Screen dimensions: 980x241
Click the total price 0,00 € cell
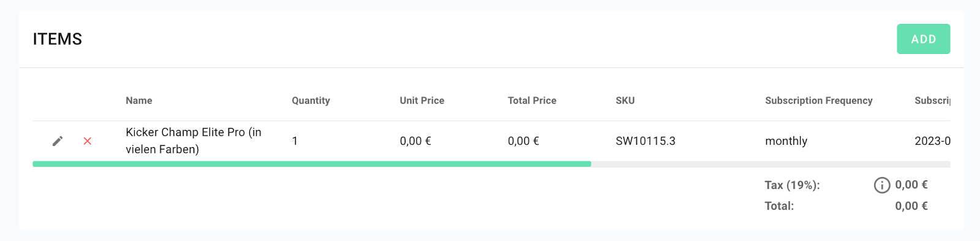pyautogui.click(x=524, y=141)
